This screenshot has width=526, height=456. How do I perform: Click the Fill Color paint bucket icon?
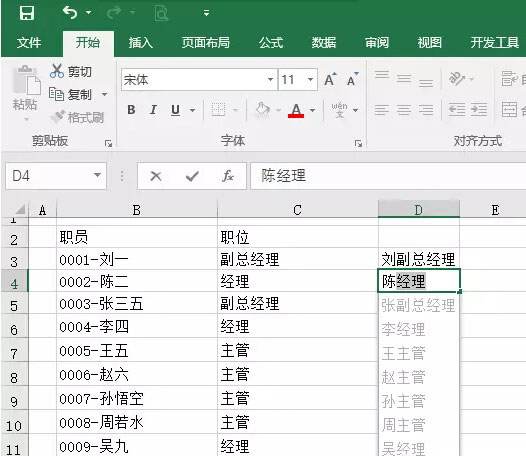(263, 110)
